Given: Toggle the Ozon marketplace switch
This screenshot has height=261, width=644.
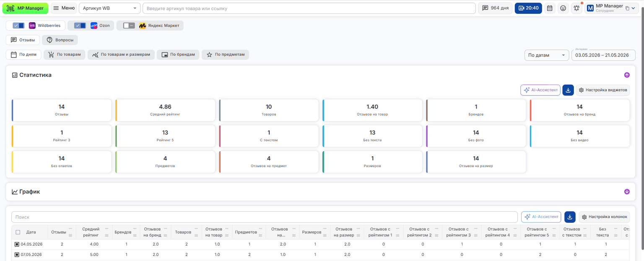Looking at the screenshot, I should tap(80, 26).
